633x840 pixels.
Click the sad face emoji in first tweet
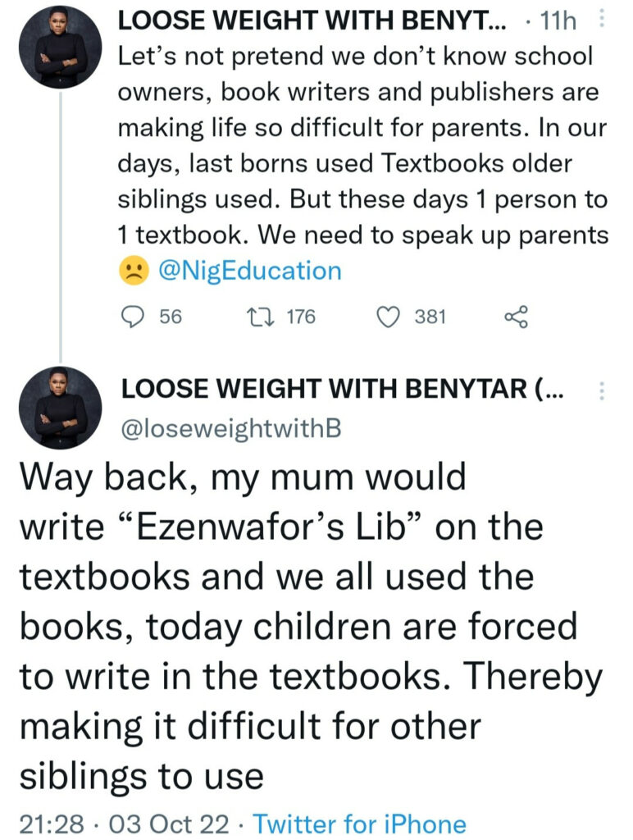pos(132,272)
